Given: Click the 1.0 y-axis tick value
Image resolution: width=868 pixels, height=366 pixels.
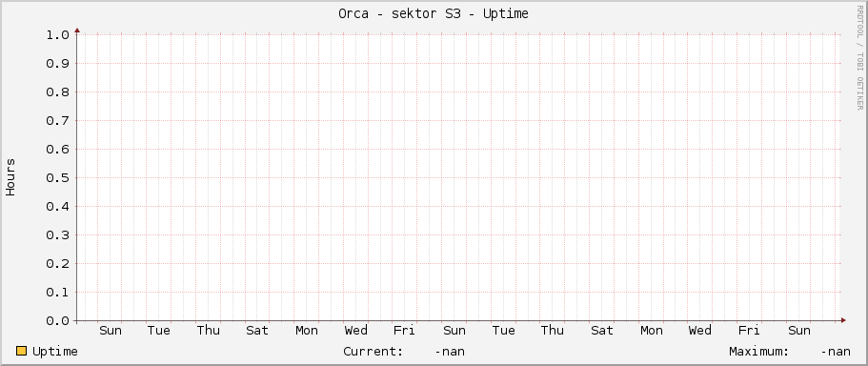Looking at the screenshot, I should [57, 35].
